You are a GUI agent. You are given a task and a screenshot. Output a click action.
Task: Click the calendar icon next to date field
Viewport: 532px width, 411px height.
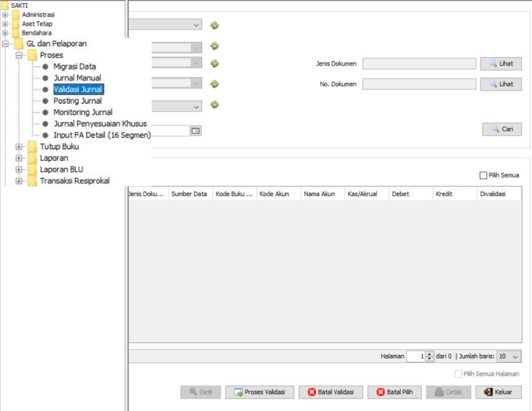coord(195,130)
